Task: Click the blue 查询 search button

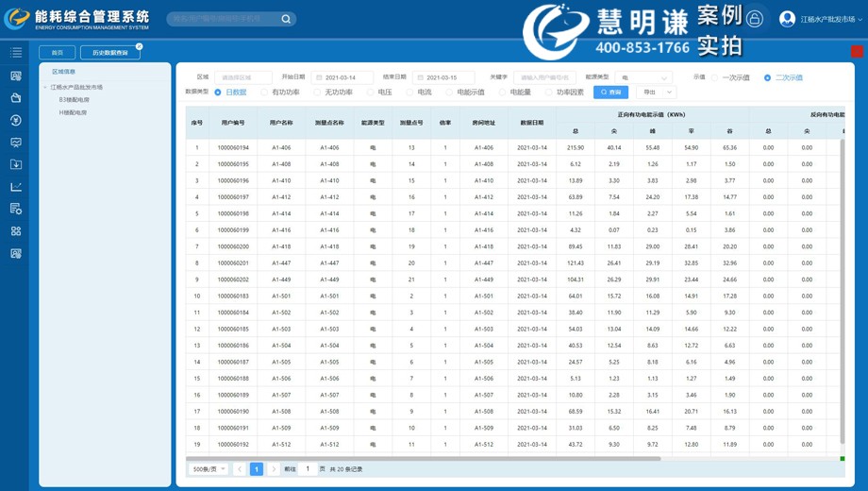Action: (x=610, y=93)
